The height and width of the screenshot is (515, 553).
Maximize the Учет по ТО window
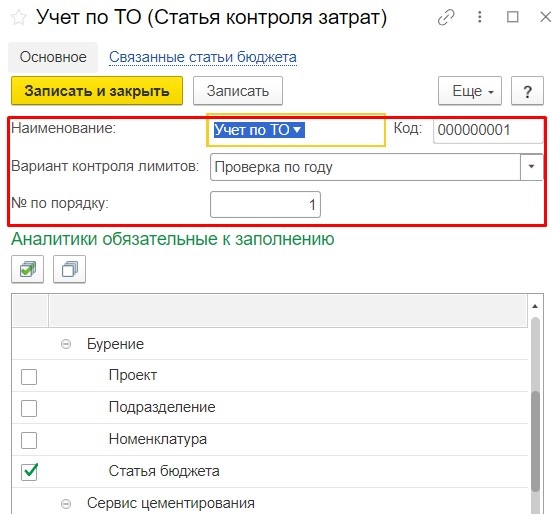512,17
